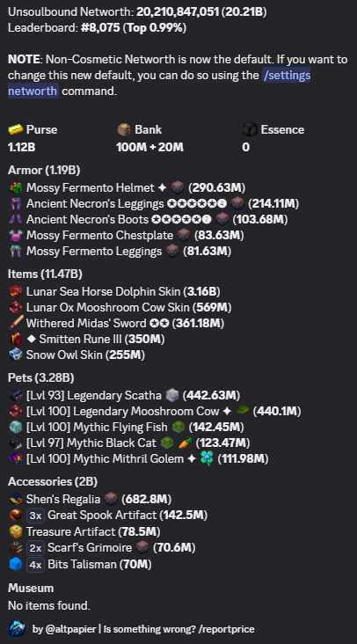Click the /settings networth command link

(159, 83)
